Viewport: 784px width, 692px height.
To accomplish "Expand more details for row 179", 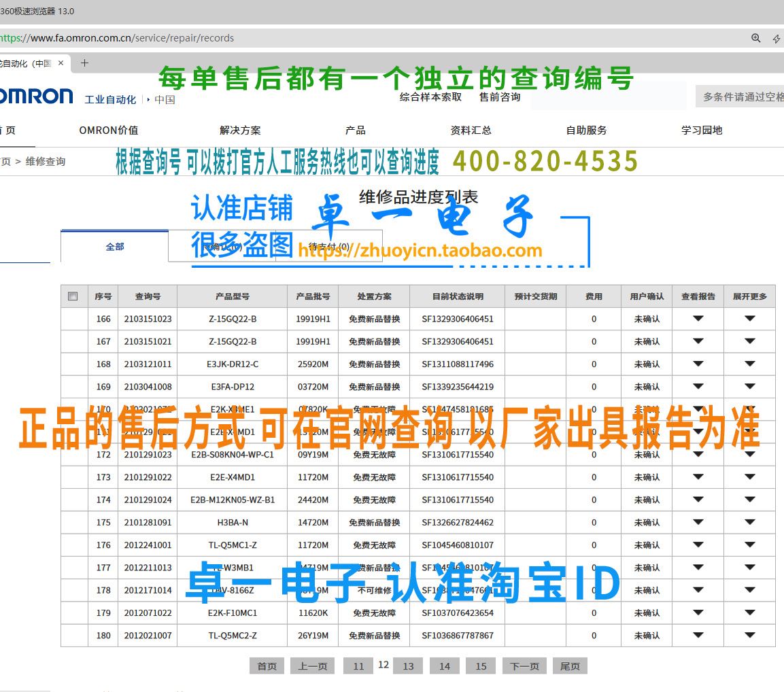I will (749, 612).
